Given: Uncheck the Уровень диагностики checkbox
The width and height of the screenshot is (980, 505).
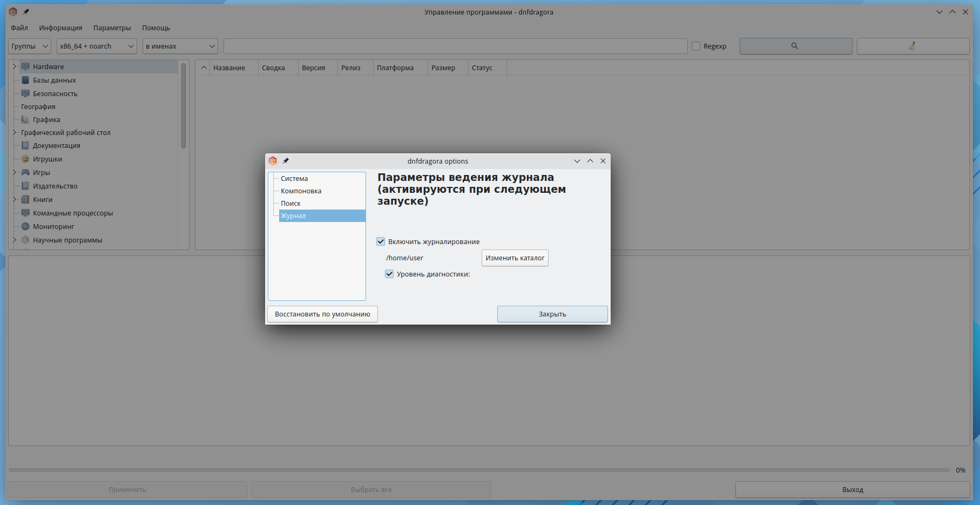Looking at the screenshot, I should point(389,274).
